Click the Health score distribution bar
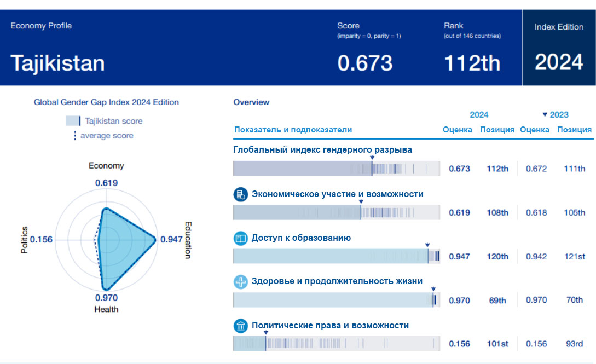Viewport: 596px width, 364px height. tap(337, 300)
